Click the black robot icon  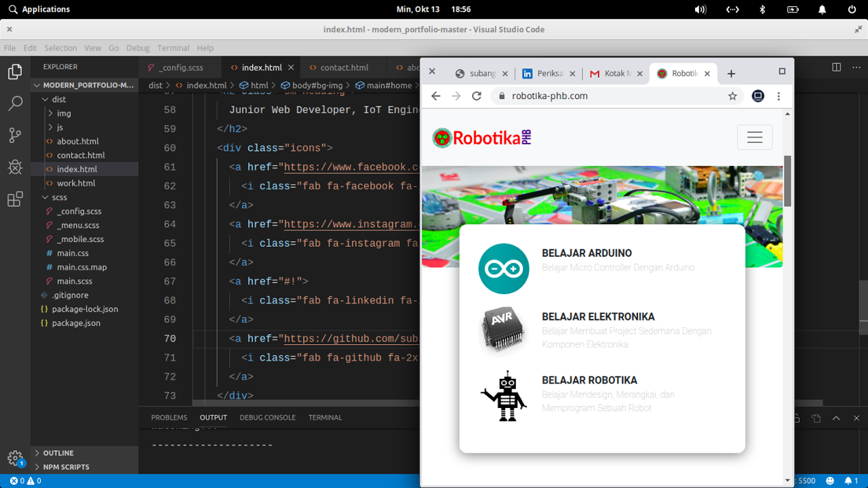click(x=504, y=396)
